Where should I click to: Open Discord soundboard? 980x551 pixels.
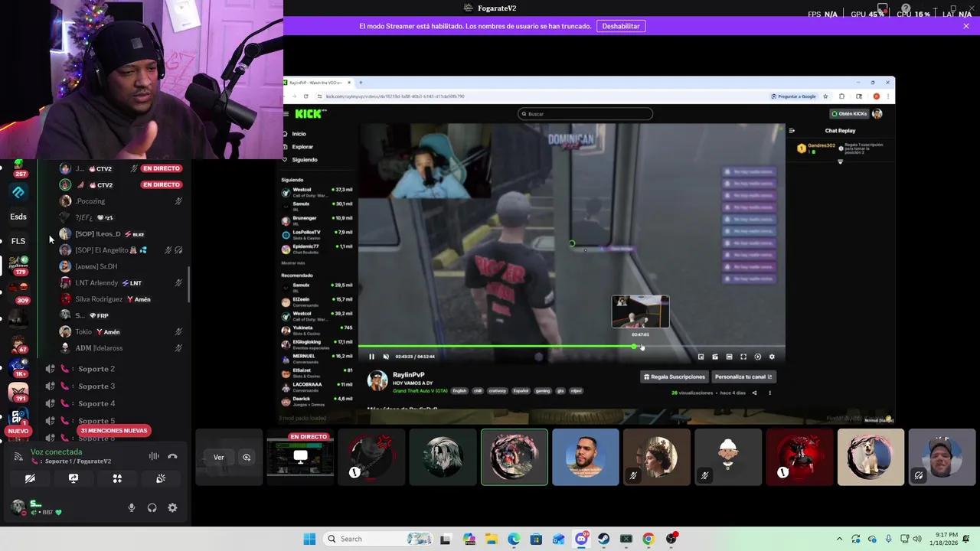coord(161,478)
